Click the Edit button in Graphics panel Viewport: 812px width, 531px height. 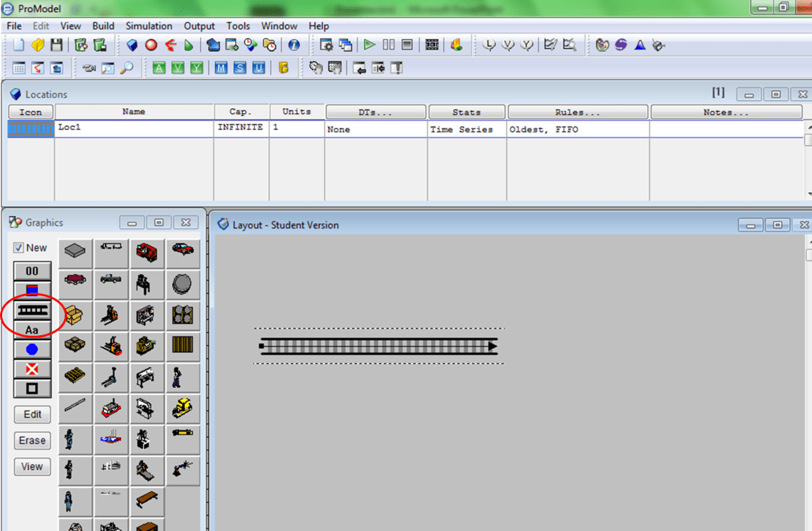point(32,414)
